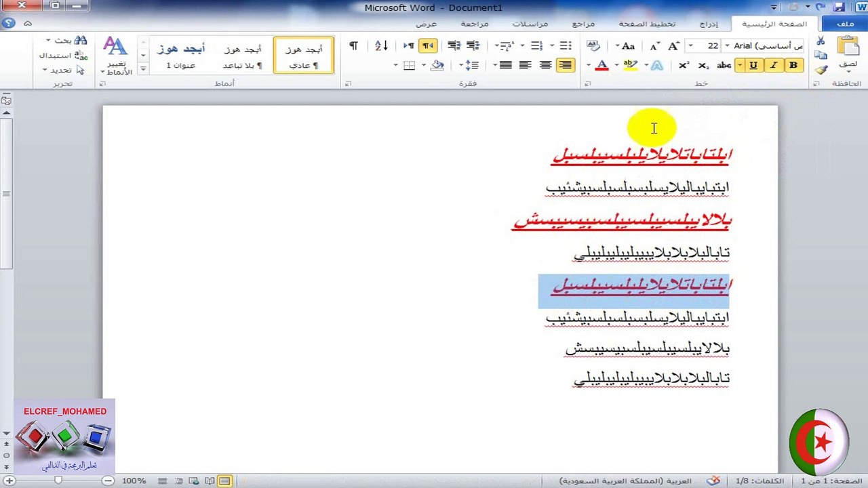Image resolution: width=868 pixels, height=488 pixels.
Task: Click the Arabic (Saudi Arabia) language indicator
Action: (625, 481)
